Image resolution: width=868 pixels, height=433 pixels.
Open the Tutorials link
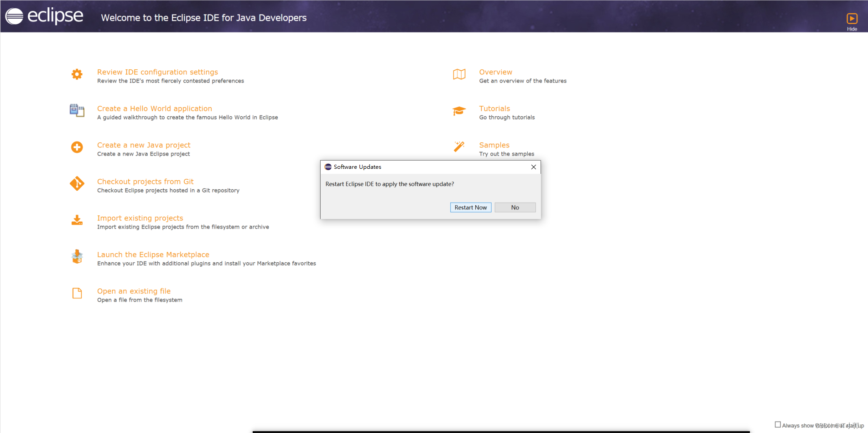(494, 109)
